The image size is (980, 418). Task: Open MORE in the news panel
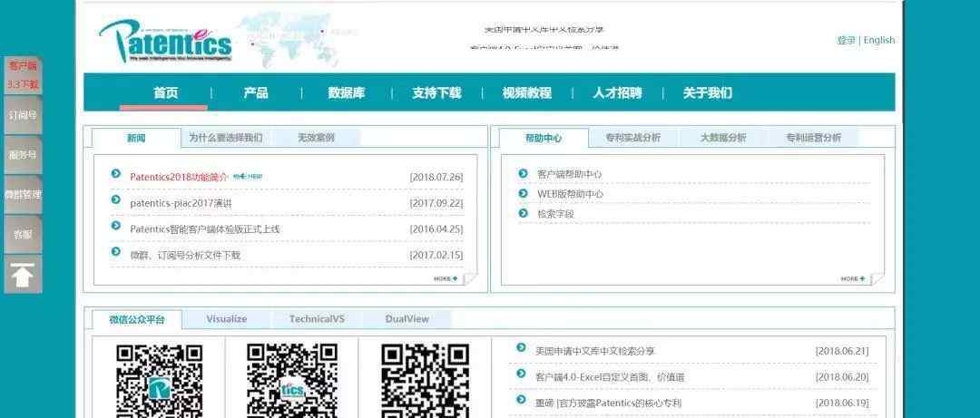coord(446,278)
